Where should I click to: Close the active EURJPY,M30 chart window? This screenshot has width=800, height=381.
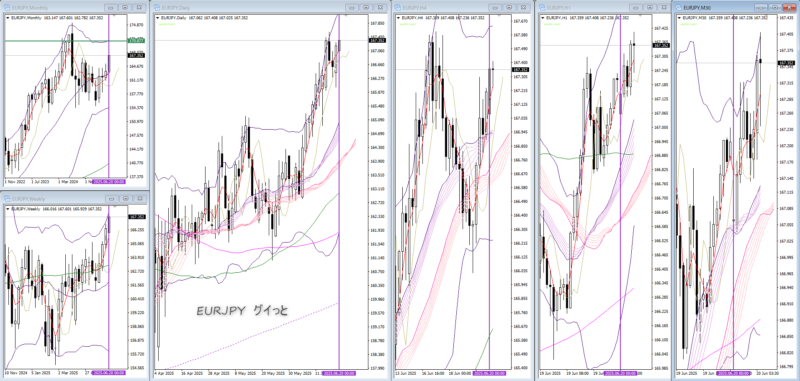point(788,8)
